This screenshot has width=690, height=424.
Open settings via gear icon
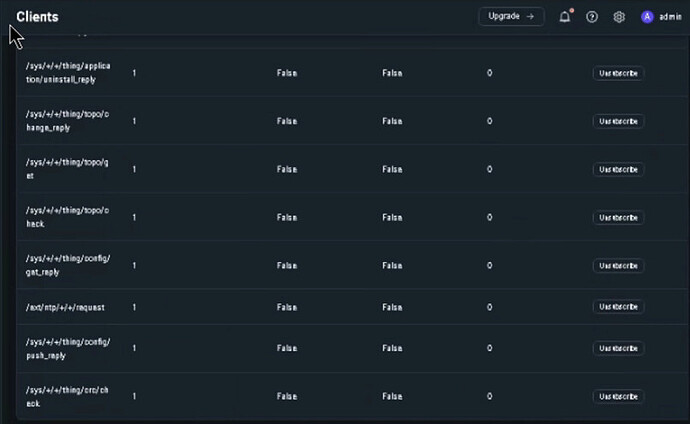pos(619,17)
